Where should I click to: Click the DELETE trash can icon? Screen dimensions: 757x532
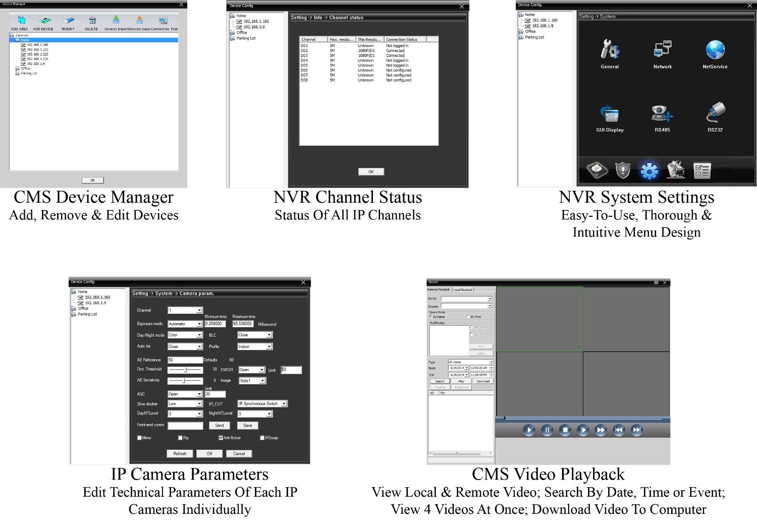pyautogui.click(x=92, y=21)
